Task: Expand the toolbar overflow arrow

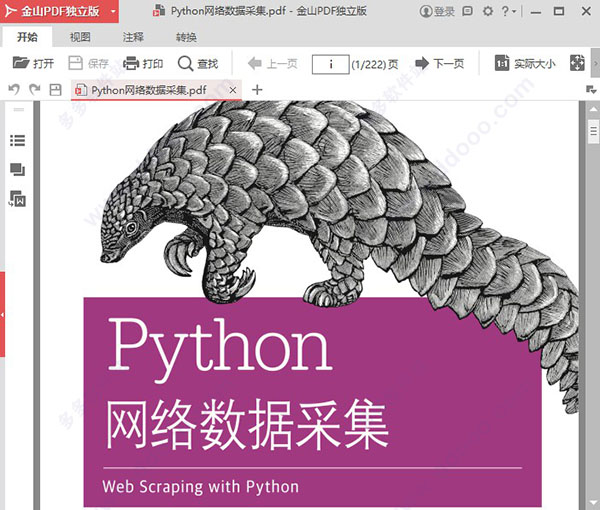Action: point(596,63)
